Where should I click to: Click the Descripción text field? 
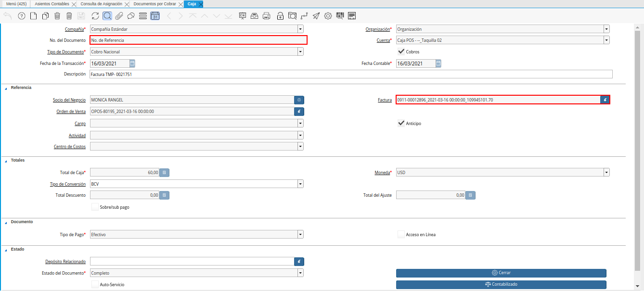(351, 74)
